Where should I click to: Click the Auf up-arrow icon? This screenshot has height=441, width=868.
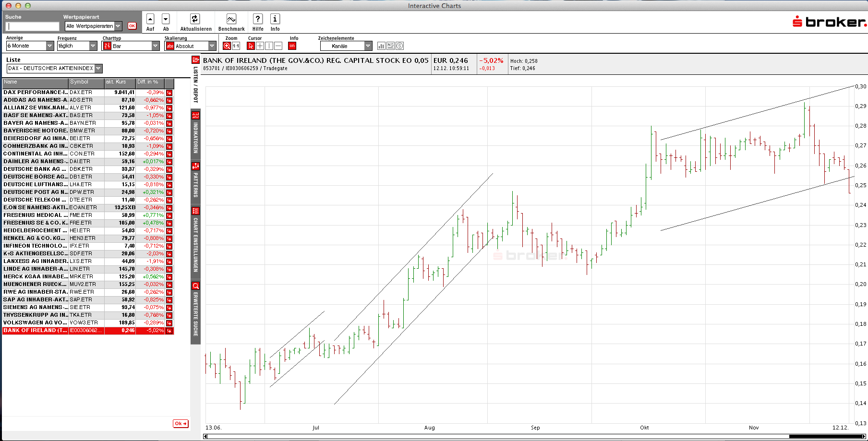point(150,19)
